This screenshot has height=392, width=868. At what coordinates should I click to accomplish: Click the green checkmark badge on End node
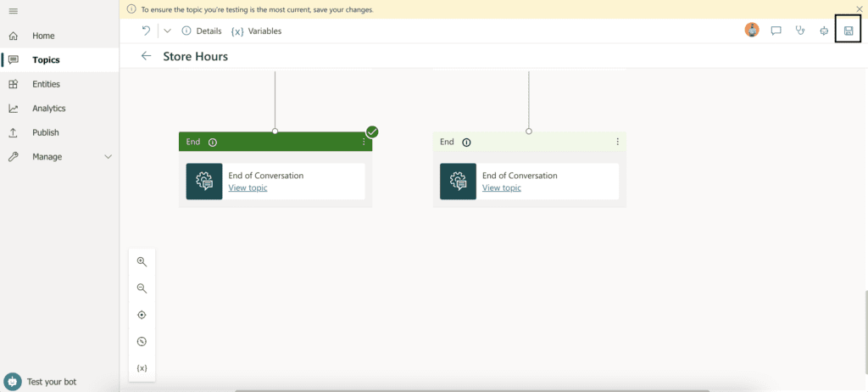coord(372,132)
